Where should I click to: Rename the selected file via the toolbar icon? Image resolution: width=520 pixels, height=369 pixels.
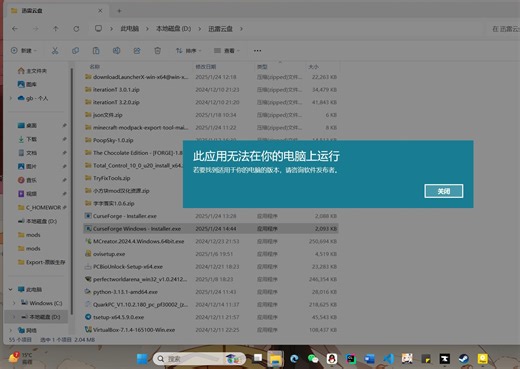pos(116,51)
